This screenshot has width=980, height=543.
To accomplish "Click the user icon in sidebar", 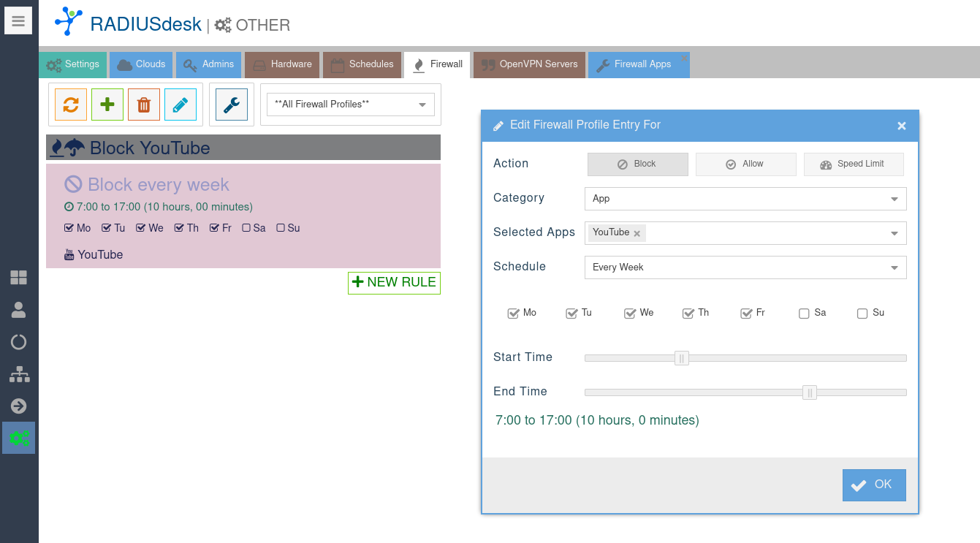I will pos(18,310).
